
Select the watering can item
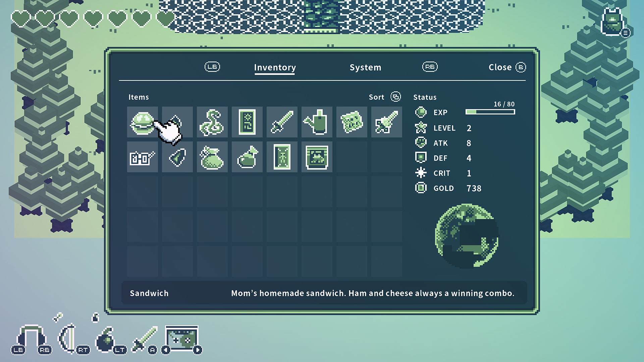317,122
